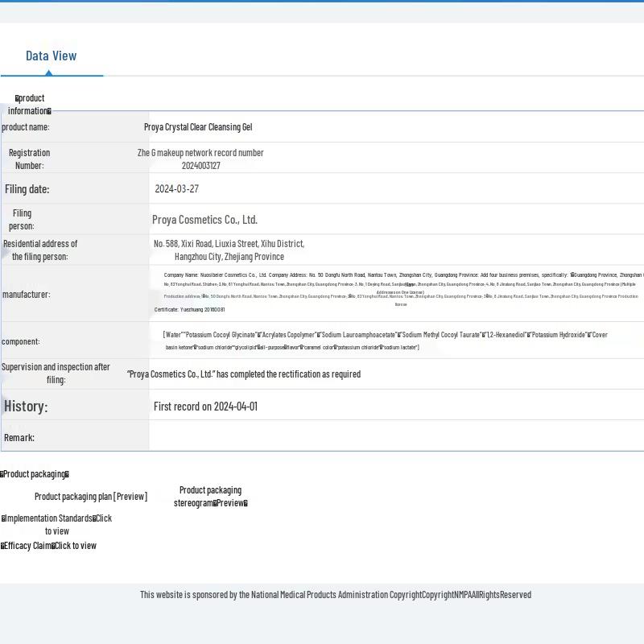Click the rectification completed inspection text
This screenshot has width=644, height=644.
pyautogui.click(x=243, y=374)
